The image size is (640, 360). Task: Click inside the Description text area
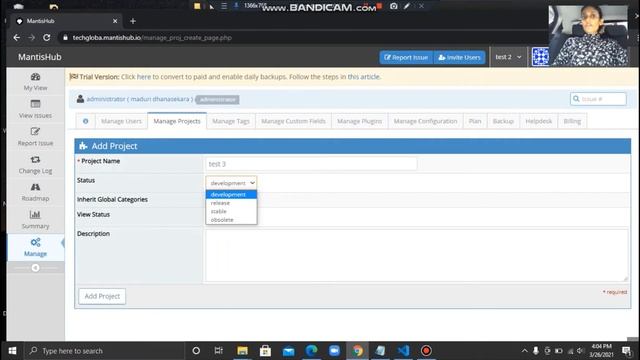click(417, 255)
